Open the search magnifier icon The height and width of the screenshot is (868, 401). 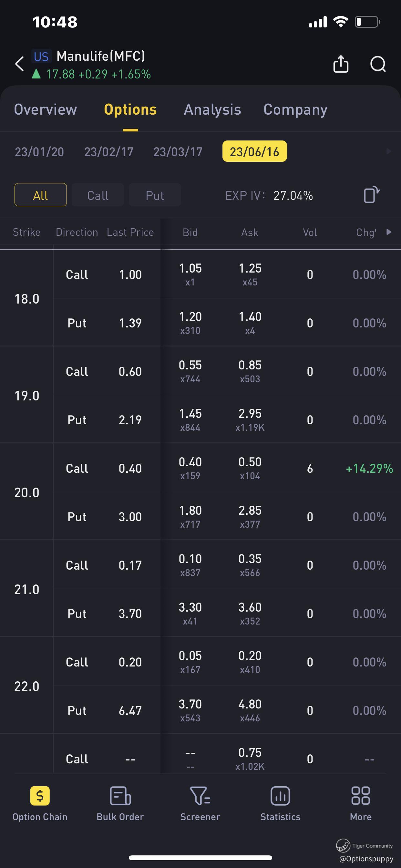[x=378, y=64]
